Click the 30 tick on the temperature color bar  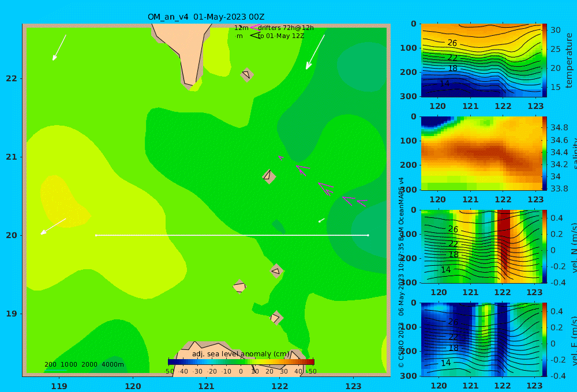[x=556, y=30]
